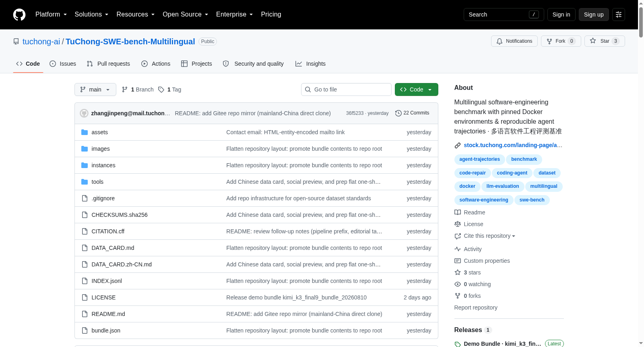
Task: Click the Readme book icon
Action: [x=458, y=212]
